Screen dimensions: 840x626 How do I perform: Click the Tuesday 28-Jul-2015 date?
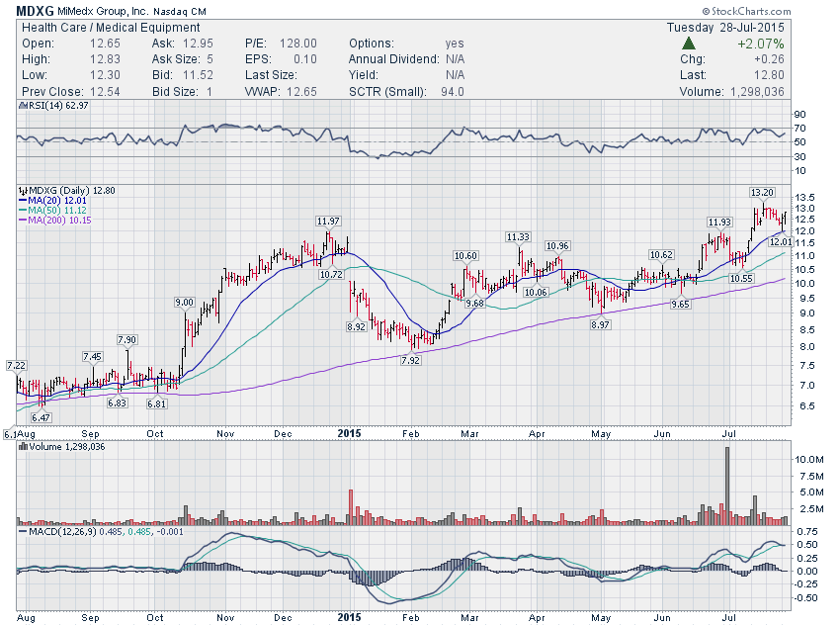[725, 28]
